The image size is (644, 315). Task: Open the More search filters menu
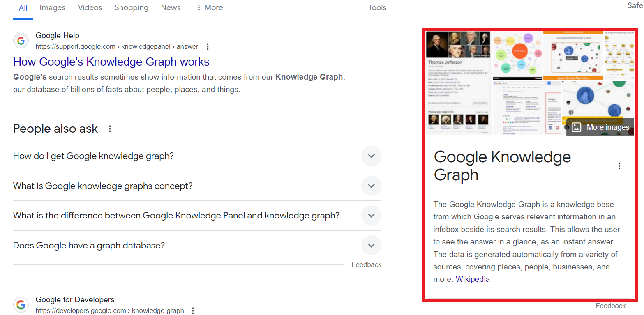[x=210, y=8]
